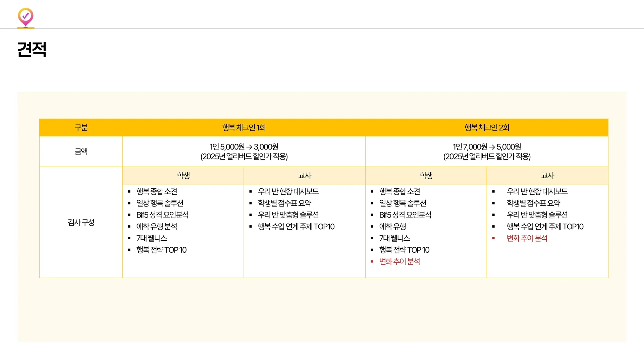Click the arrow in the 5,000원 price line

[x=249, y=147]
